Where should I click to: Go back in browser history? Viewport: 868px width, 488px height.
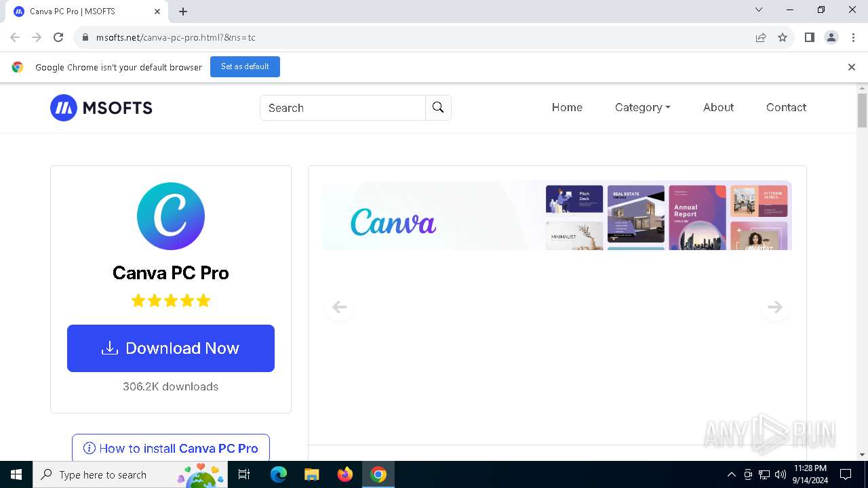pyautogui.click(x=15, y=37)
